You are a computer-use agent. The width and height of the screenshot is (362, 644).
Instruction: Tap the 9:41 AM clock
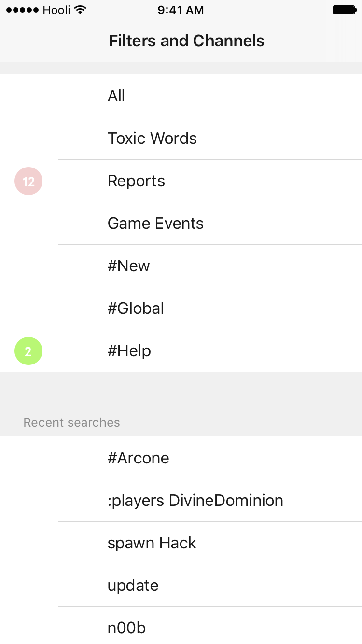(x=181, y=10)
